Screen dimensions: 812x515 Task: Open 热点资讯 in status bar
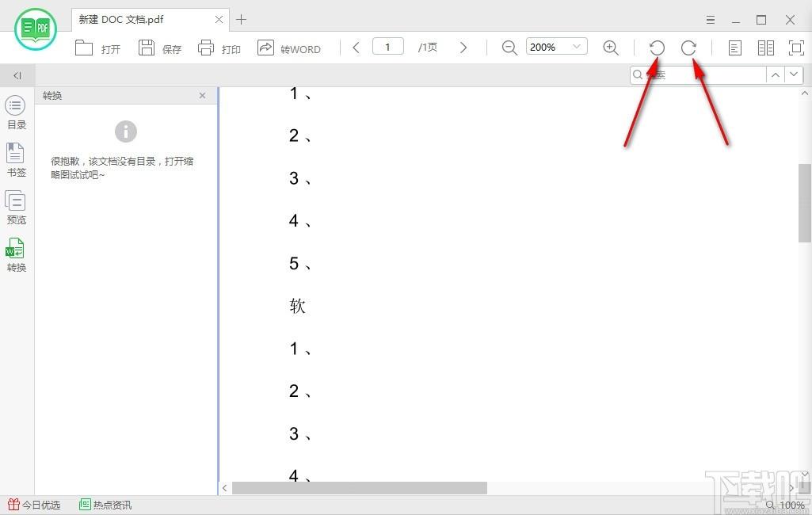[x=105, y=505]
